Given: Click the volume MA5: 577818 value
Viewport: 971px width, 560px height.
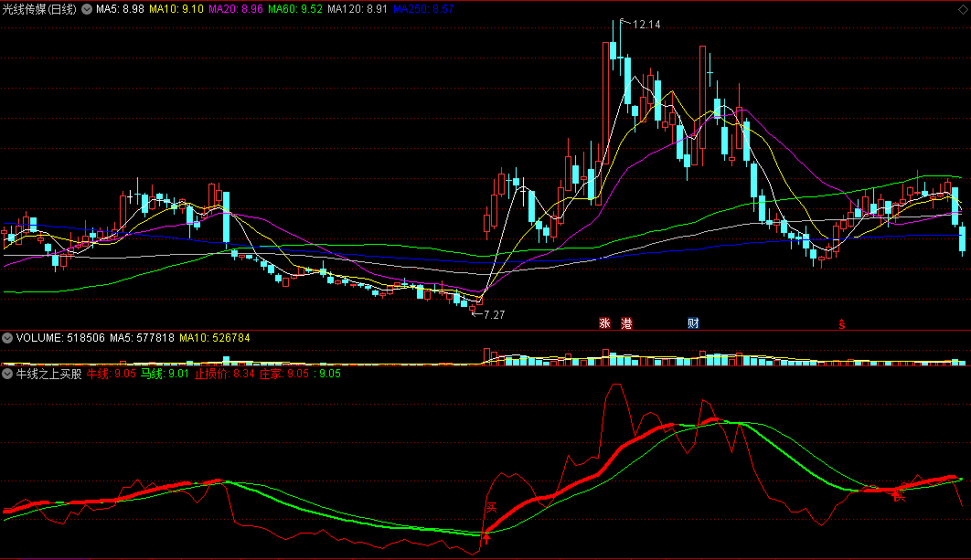Looking at the screenshot, I should pos(142,338).
